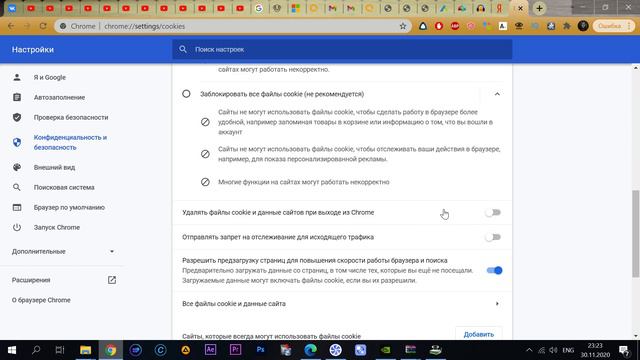The image size is (640, 360).
Task: Show hidden system tray icons
Action: click(x=529, y=350)
